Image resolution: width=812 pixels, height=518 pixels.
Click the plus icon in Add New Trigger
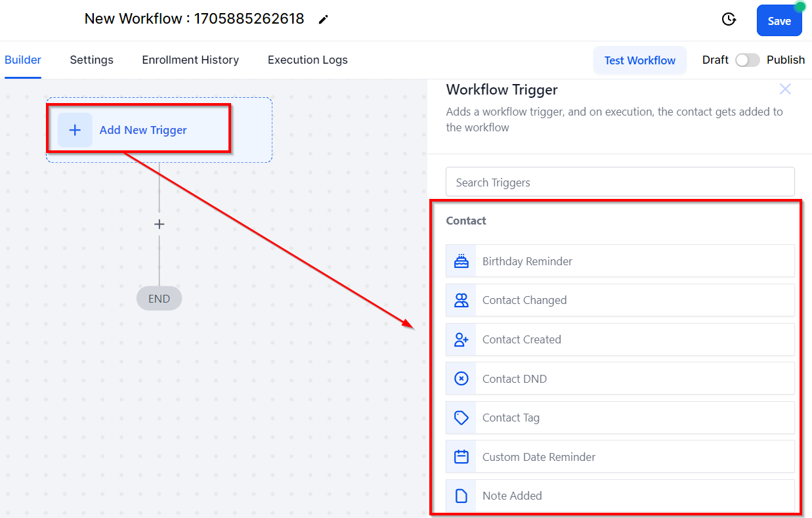coord(75,130)
